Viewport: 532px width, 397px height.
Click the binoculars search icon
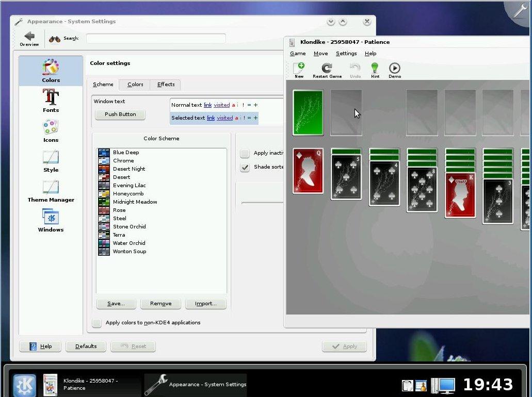coord(55,39)
